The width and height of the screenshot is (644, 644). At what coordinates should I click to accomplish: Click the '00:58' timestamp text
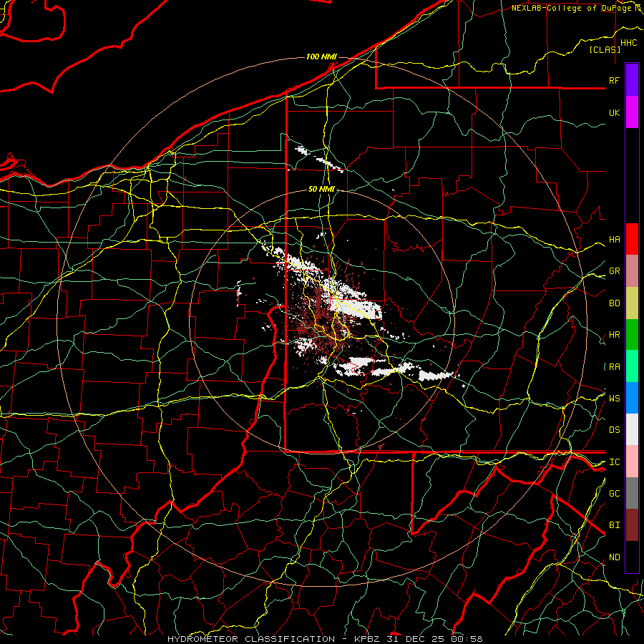pyautogui.click(x=467, y=639)
